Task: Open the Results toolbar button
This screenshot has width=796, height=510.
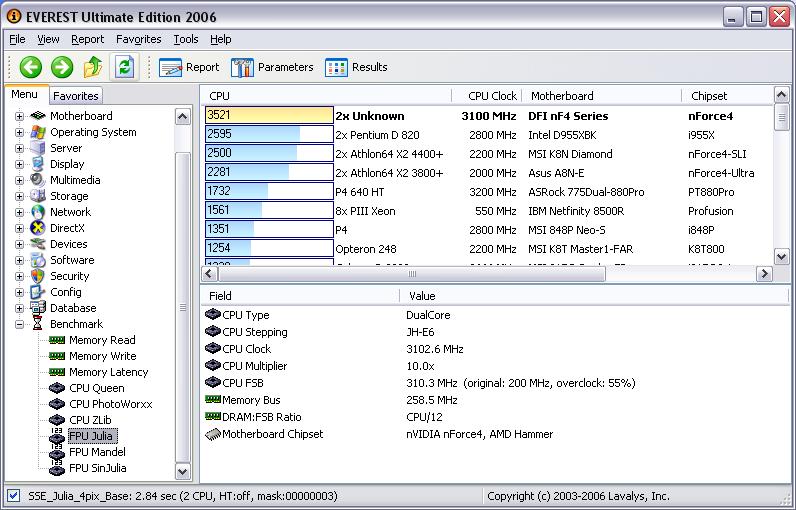Action: tap(356, 67)
